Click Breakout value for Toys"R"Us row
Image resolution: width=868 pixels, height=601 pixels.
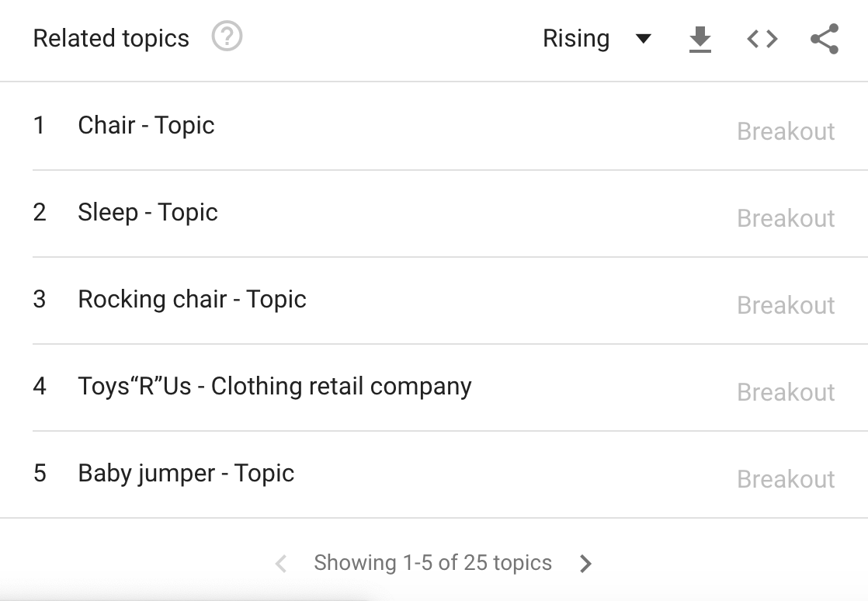click(x=786, y=392)
